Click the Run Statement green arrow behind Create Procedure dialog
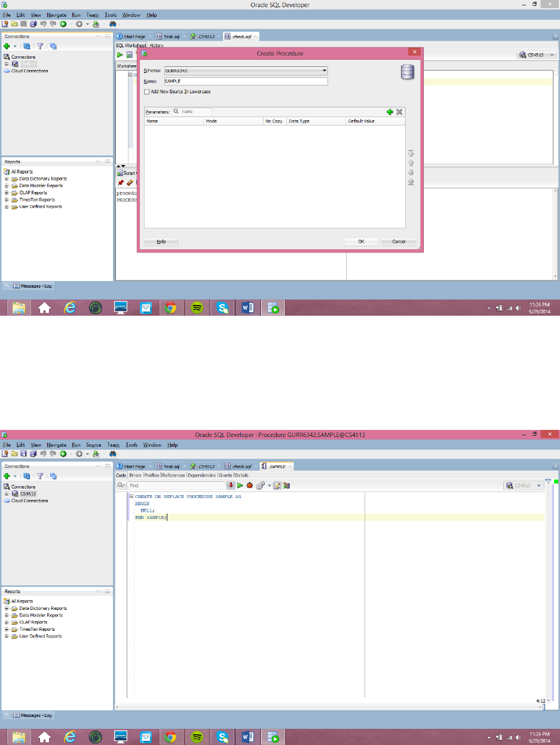Image resolution: width=560 pixels, height=745 pixels. click(x=120, y=55)
